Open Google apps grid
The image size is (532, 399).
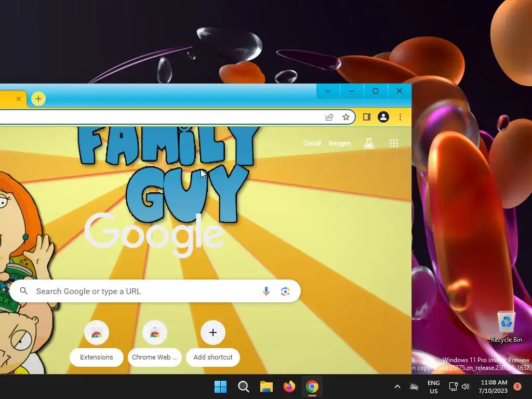point(394,143)
